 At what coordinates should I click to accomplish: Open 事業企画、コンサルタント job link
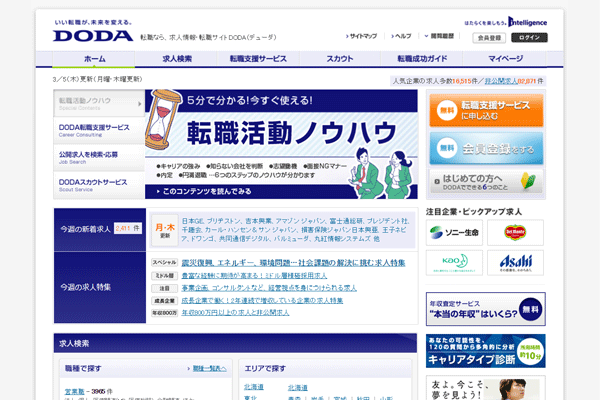coord(269,288)
